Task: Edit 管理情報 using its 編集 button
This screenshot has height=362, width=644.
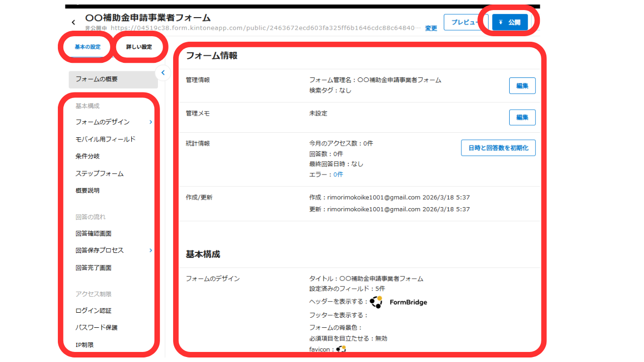Action: pyautogui.click(x=522, y=85)
